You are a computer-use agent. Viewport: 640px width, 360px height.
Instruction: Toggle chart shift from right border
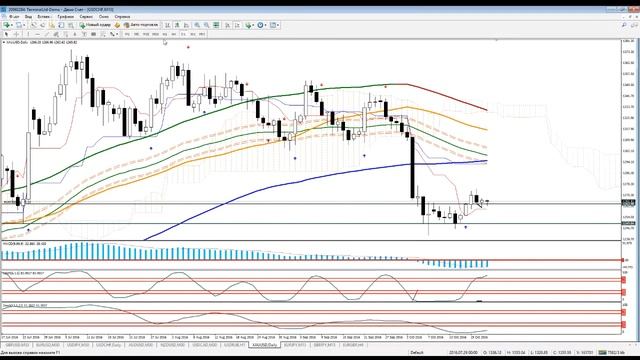[x=237, y=25]
